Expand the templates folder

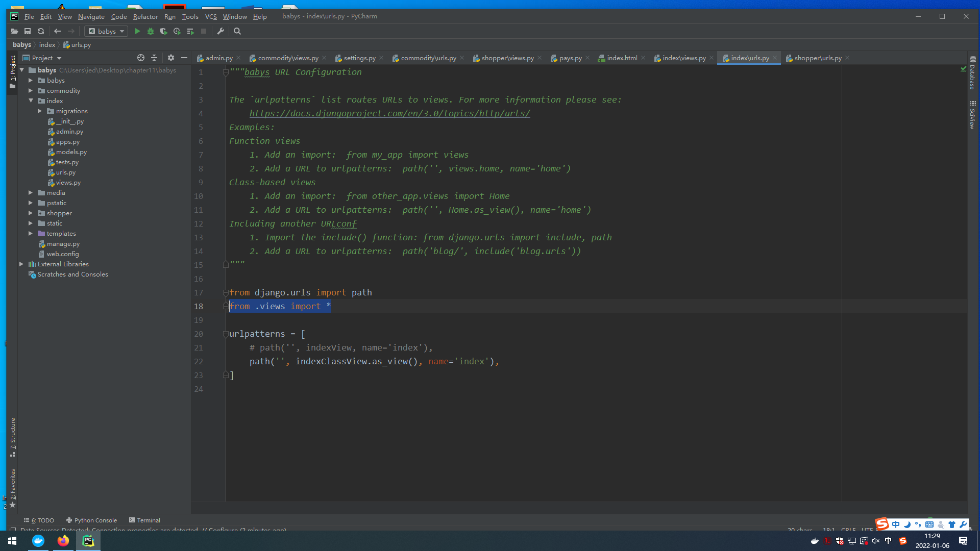point(31,233)
